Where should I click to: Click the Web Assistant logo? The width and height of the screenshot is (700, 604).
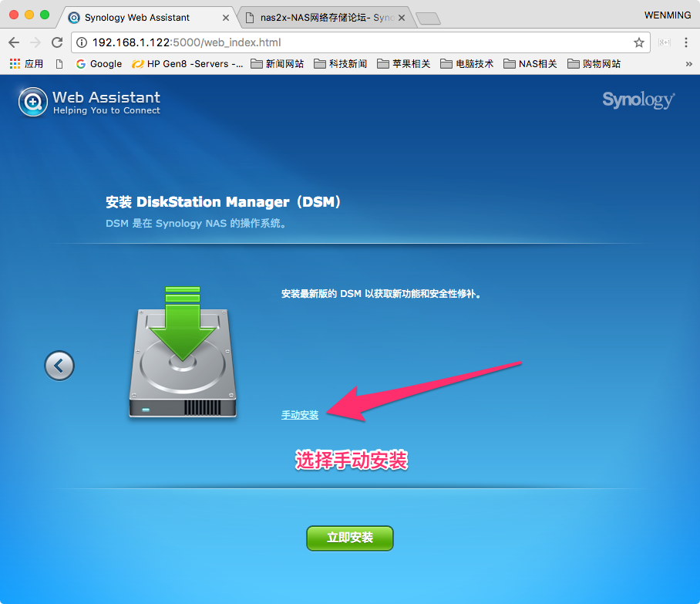(x=89, y=102)
